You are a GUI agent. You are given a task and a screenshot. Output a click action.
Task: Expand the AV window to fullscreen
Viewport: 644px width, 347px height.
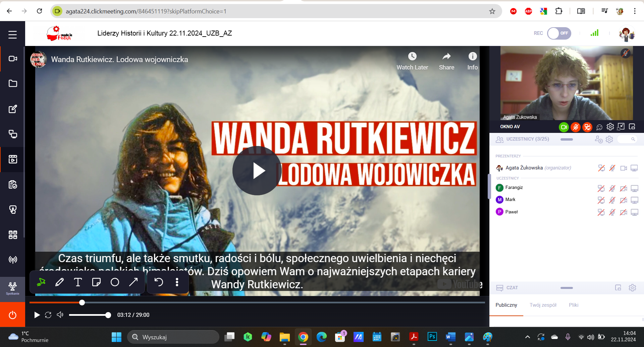[621, 127]
